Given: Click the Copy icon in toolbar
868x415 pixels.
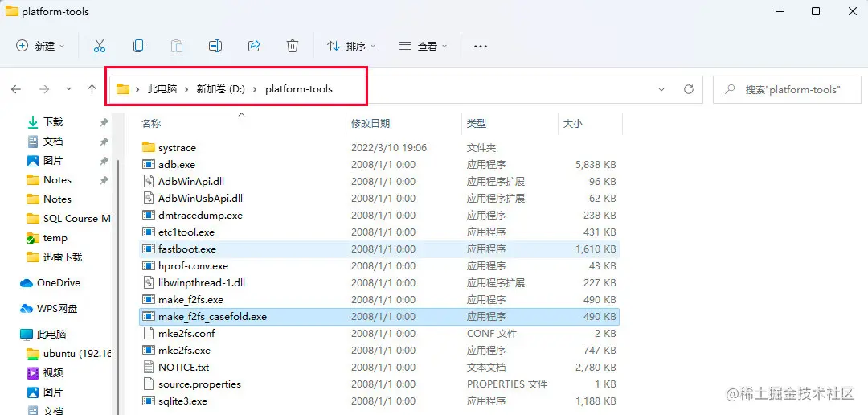Looking at the screenshot, I should [x=138, y=46].
